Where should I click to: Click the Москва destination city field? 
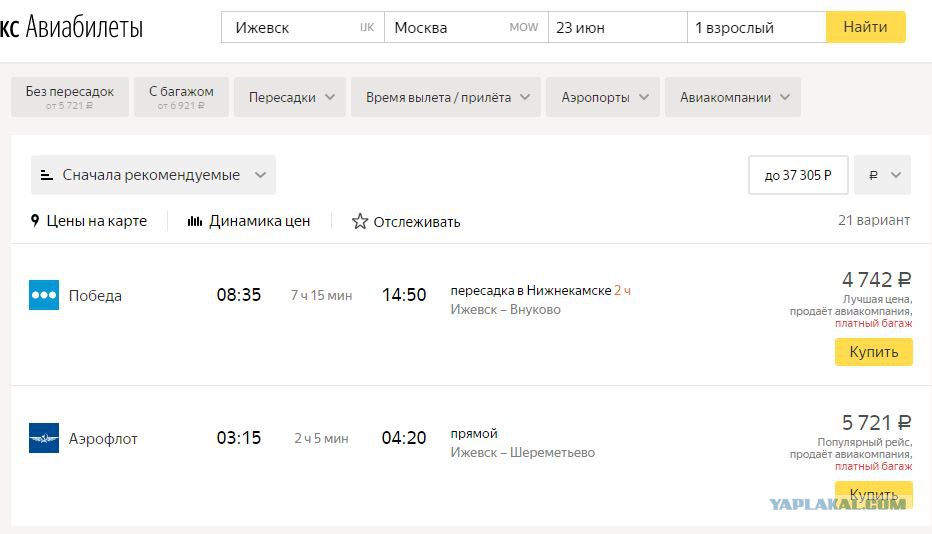coord(467,27)
